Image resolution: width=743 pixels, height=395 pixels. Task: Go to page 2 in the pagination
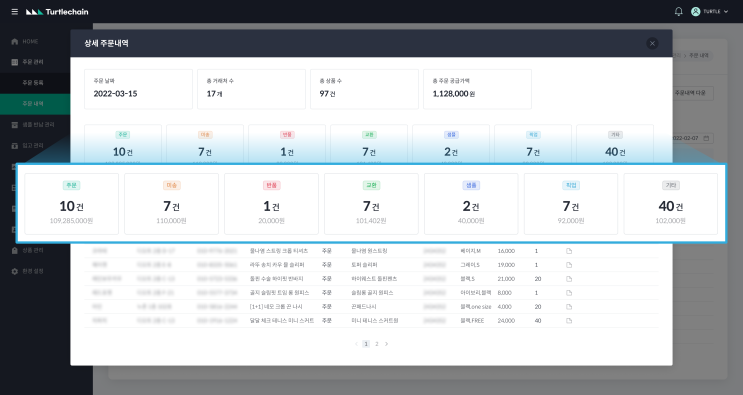click(377, 344)
